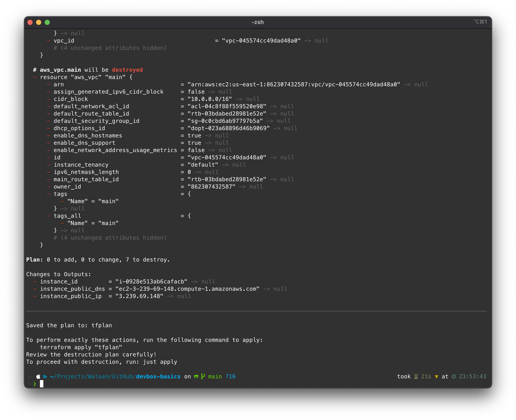Click the default_route_table_id attribute name

coord(91,114)
